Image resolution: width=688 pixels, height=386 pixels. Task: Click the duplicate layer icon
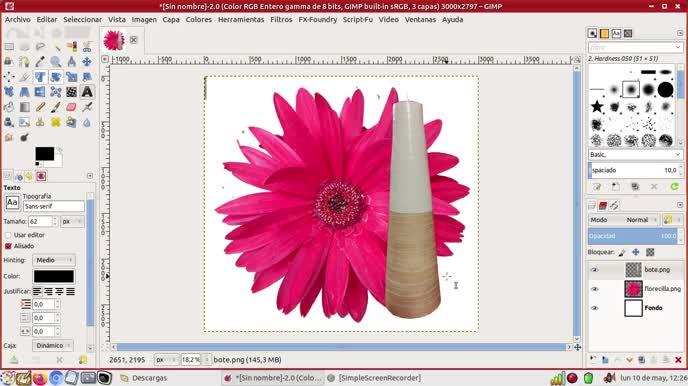(641, 360)
